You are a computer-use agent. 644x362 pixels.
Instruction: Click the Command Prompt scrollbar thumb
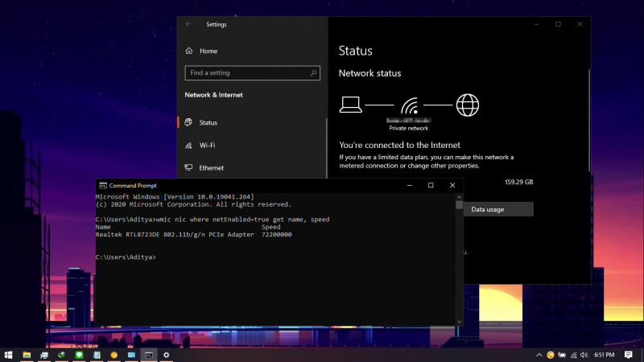(x=459, y=205)
